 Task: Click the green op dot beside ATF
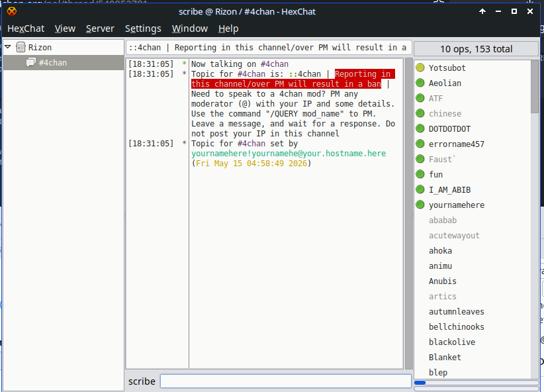(420, 98)
